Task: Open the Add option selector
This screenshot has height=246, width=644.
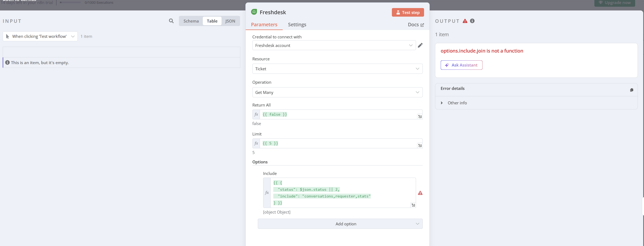Action: point(340,223)
